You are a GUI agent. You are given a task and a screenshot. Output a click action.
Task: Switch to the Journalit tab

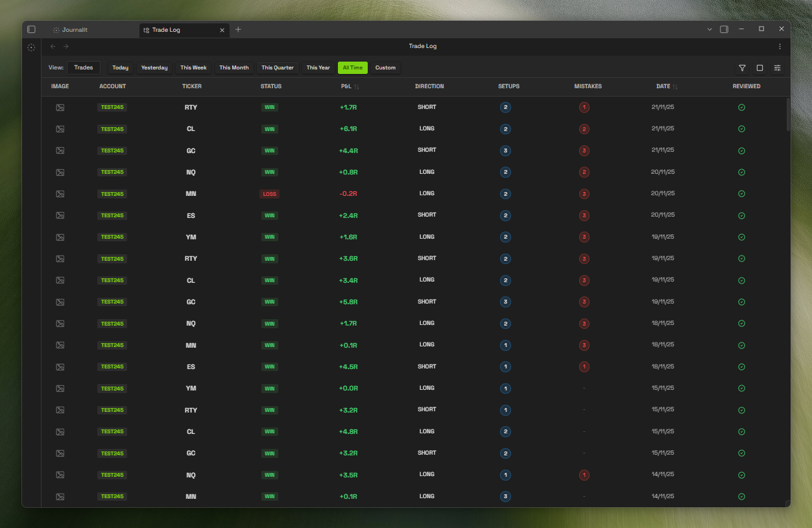[75, 30]
